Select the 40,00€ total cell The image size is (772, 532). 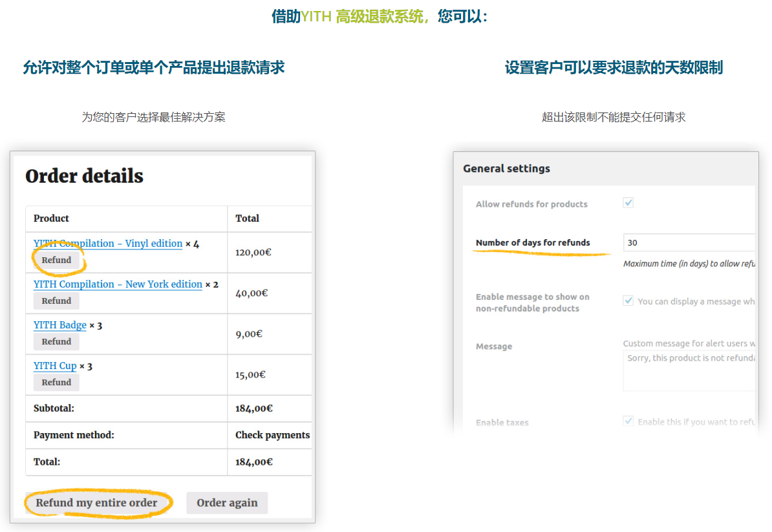[252, 293]
